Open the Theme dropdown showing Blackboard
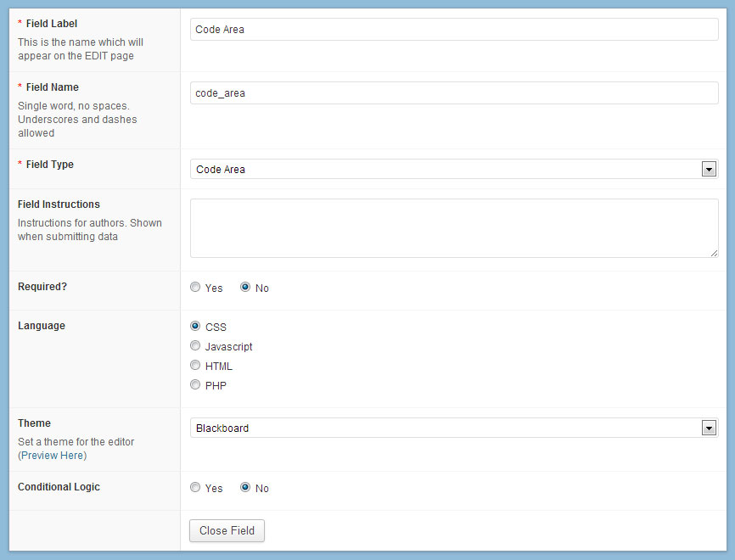The width and height of the screenshot is (735, 560). click(454, 428)
